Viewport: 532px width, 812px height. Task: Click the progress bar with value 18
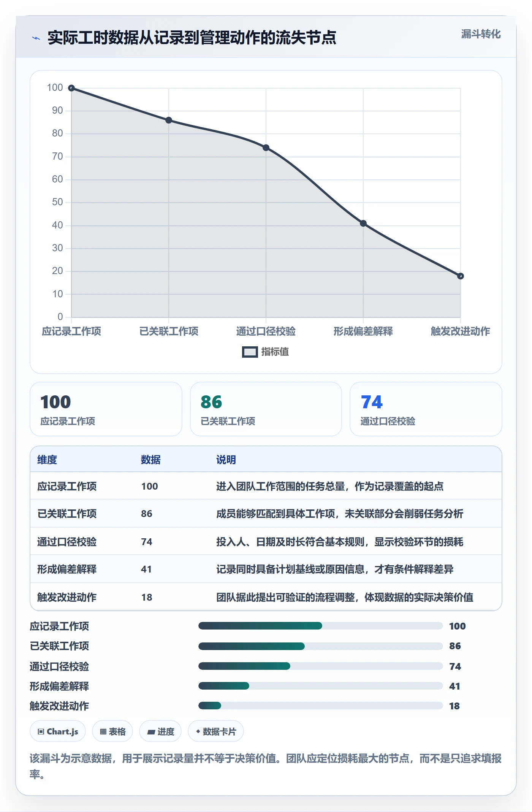click(321, 706)
